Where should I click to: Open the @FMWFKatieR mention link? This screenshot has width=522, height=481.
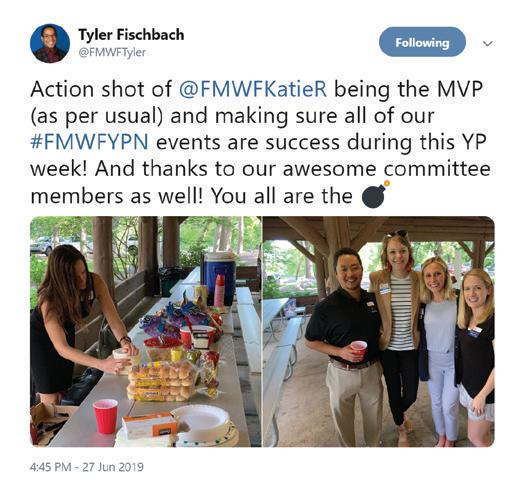point(253,89)
